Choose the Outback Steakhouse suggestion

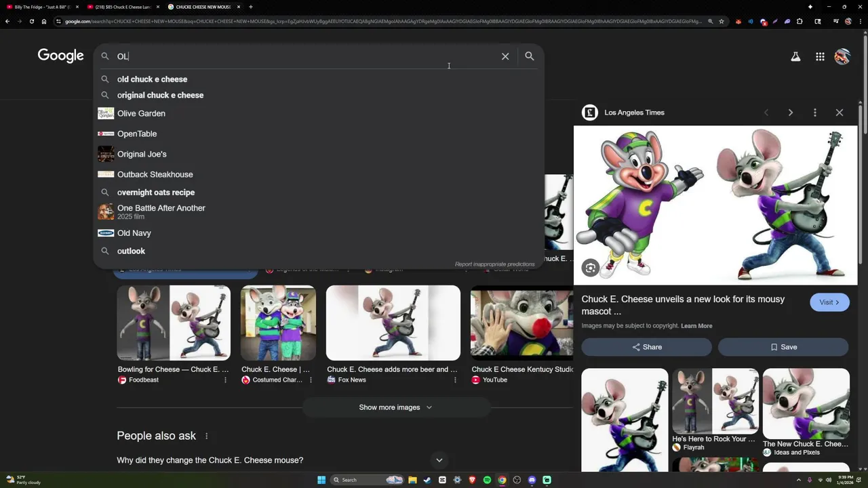(x=319, y=174)
